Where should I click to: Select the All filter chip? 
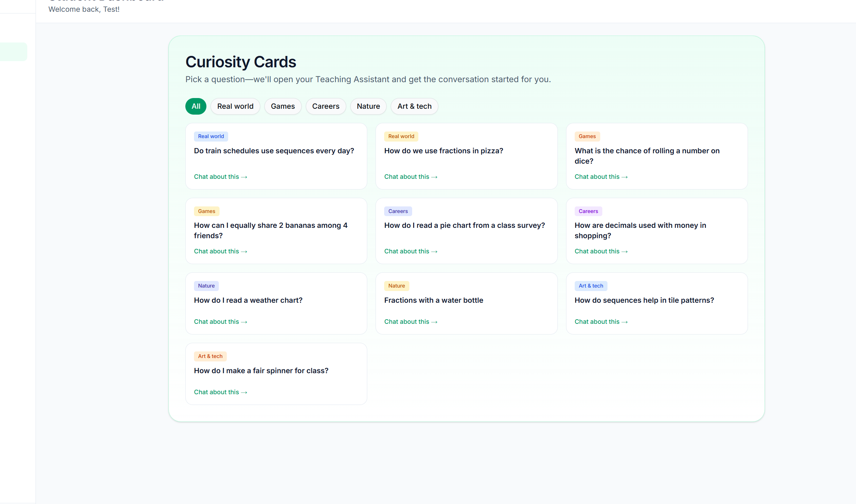(196, 106)
